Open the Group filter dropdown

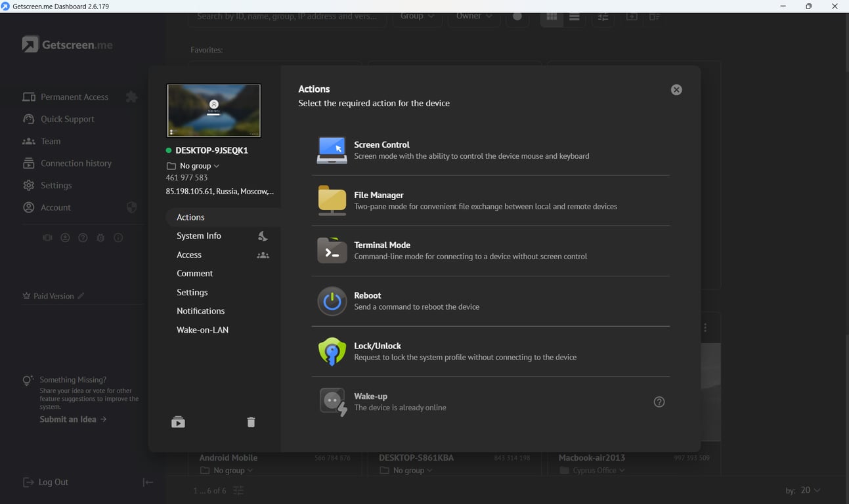point(416,16)
